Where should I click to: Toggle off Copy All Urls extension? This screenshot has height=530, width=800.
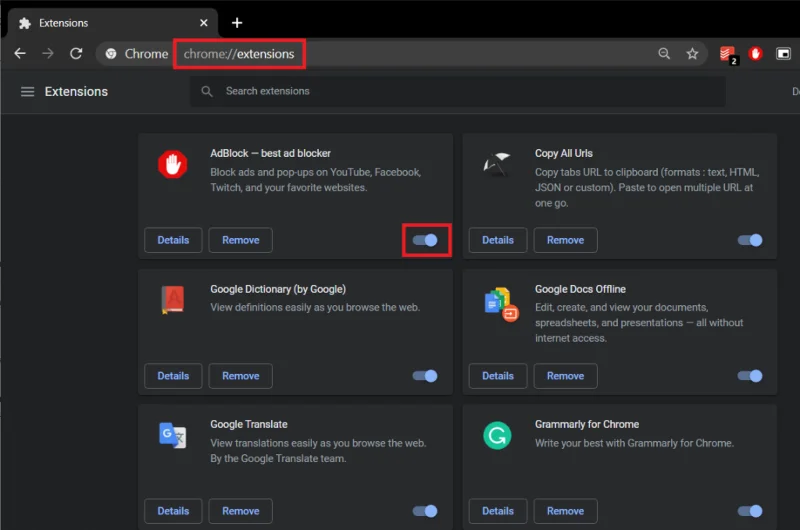click(x=750, y=240)
